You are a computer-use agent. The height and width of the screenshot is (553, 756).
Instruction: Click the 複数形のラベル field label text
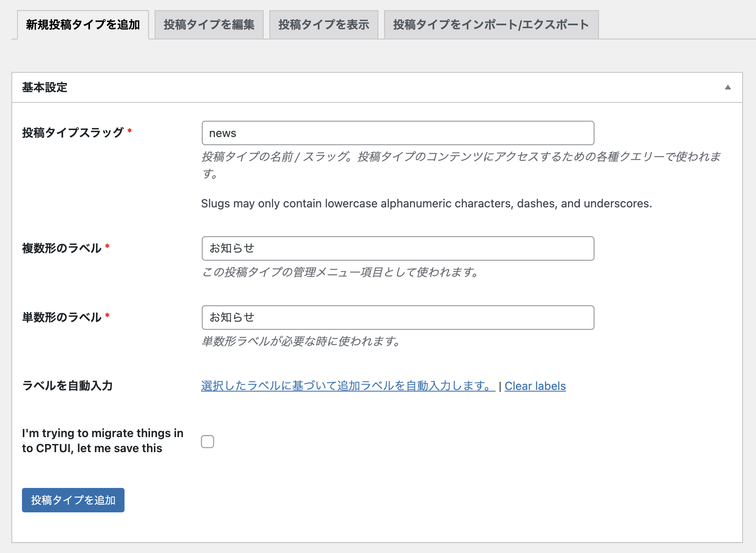point(61,248)
